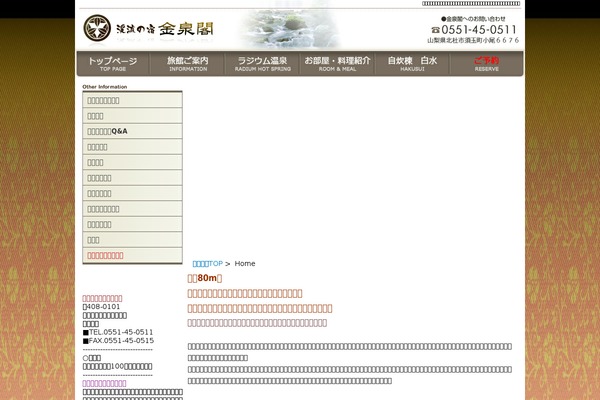Click the header phone number 0551-45-0511
This screenshot has height=400, width=600.
pyautogui.click(x=479, y=30)
